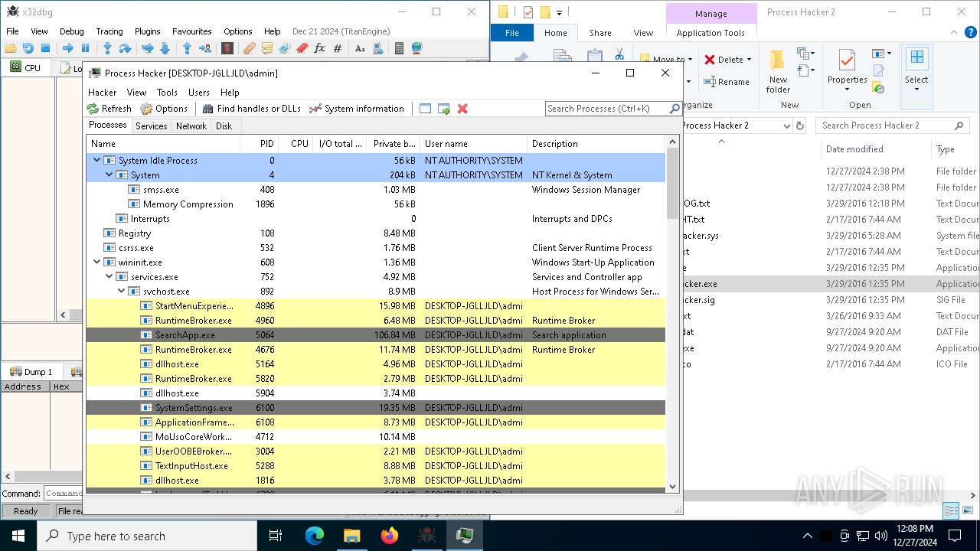Open the Calculator icon in x32dbg toolbar
Image resolution: width=980 pixels, height=551 pixels.
coord(399,48)
